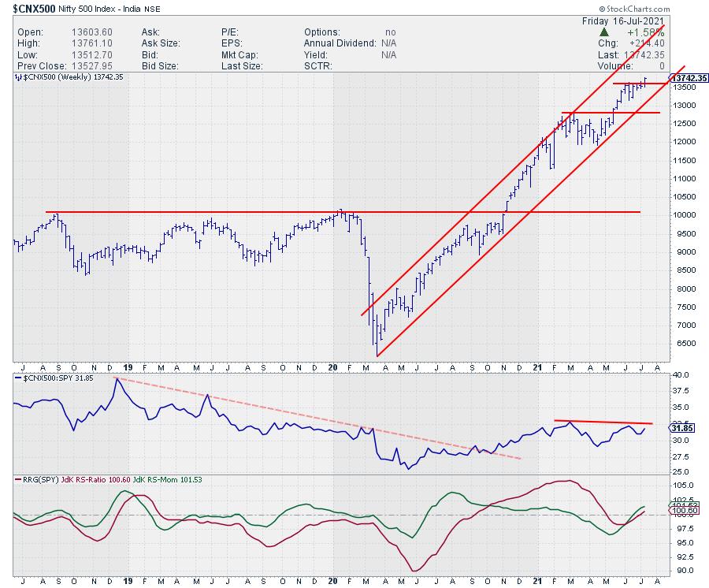Click the Prev Close value 13527.95
Image resolution: width=709 pixels, height=588 pixels.
click(91, 65)
